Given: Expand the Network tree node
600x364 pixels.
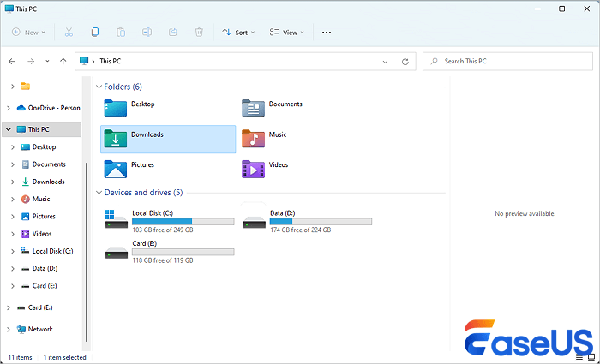Looking at the screenshot, I should click(x=9, y=329).
